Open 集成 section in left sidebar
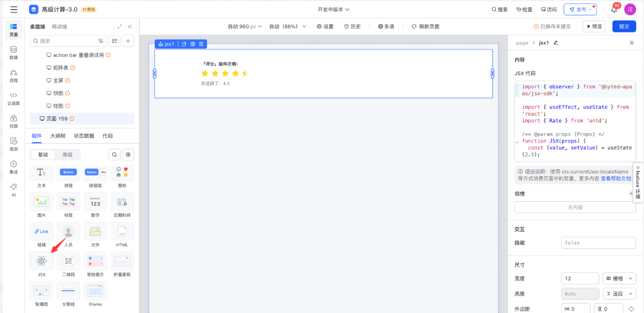 tap(13, 167)
